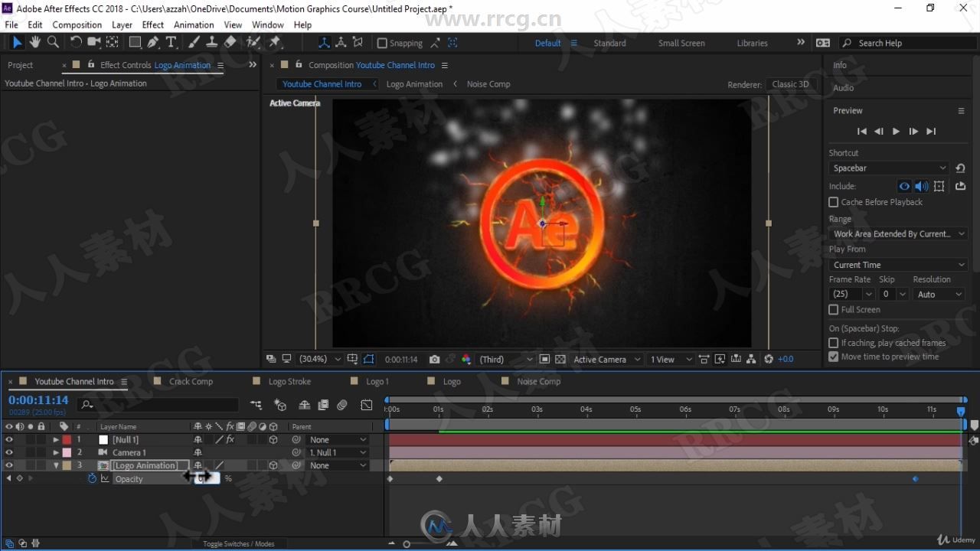The image size is (980, 551).
Task: Open the Spacebar shortcut dropdown
Action: click(889, 168)
